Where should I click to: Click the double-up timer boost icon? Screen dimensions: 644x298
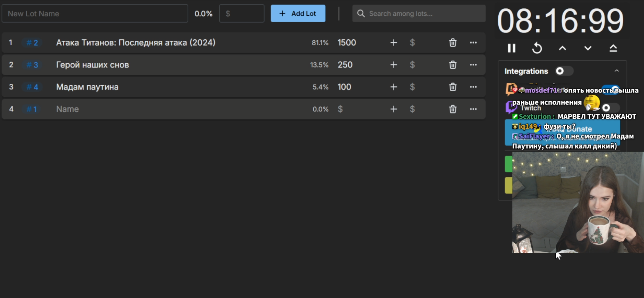pyautogui.click(x=613, y=48)
